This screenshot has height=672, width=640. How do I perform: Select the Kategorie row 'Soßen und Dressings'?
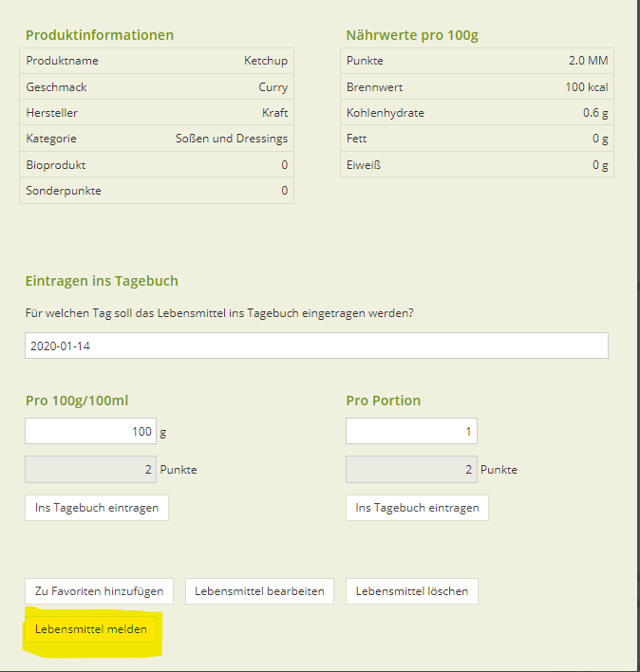pos(157,139)
